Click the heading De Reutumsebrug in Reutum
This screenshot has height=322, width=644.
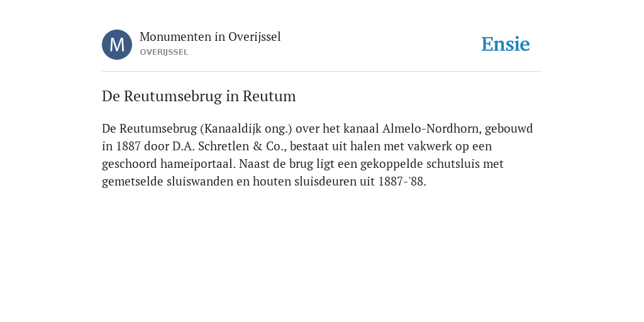point(199,96)
